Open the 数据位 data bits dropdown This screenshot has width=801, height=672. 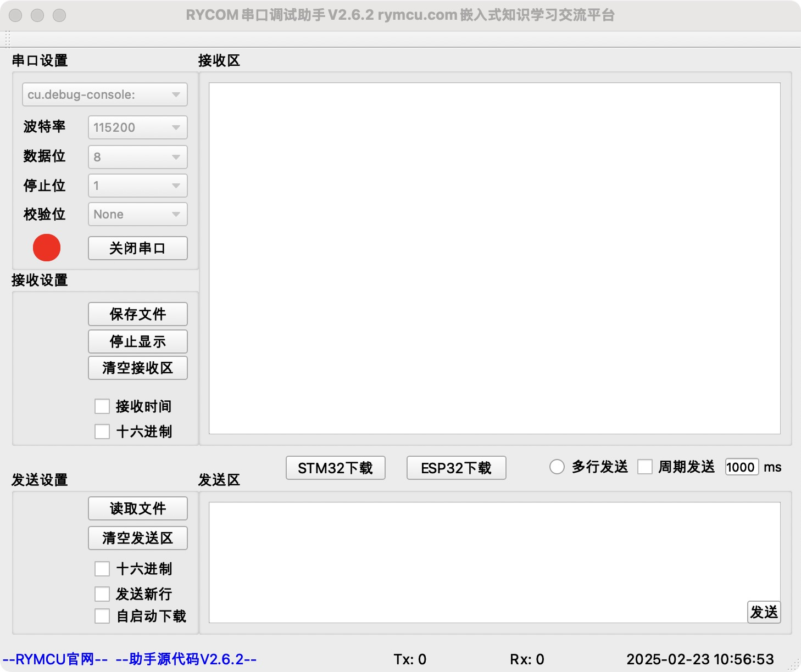point(137,157)
